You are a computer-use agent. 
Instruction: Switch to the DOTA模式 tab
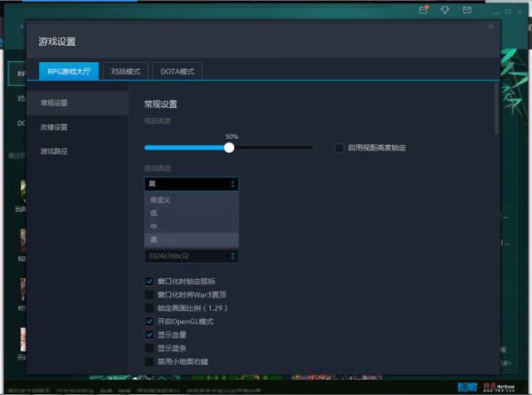[177, 71]
